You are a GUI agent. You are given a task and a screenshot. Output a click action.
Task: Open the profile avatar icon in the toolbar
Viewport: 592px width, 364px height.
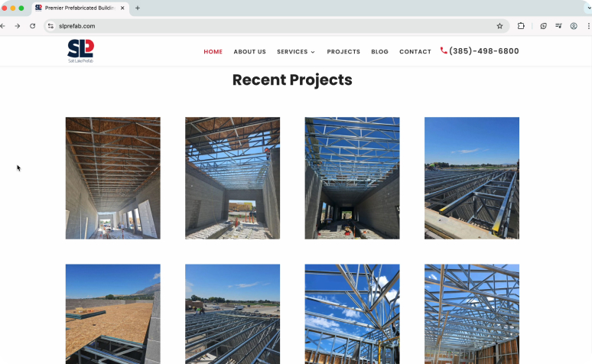[574, 26]
